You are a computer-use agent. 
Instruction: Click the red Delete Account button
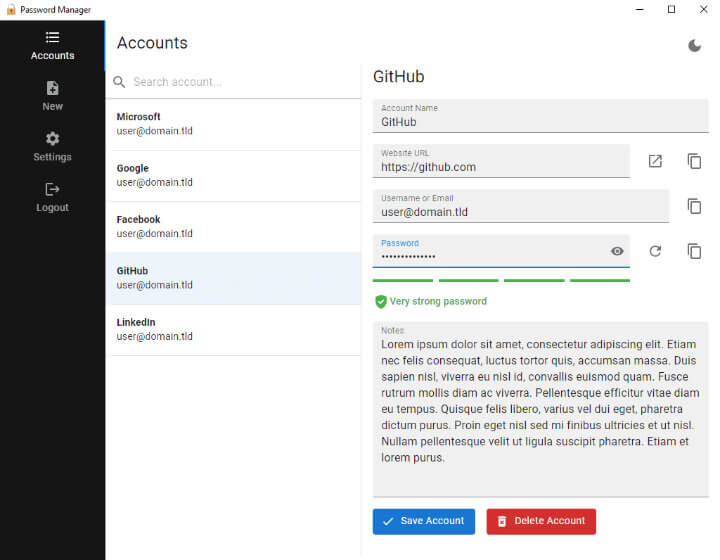point(540,521)
